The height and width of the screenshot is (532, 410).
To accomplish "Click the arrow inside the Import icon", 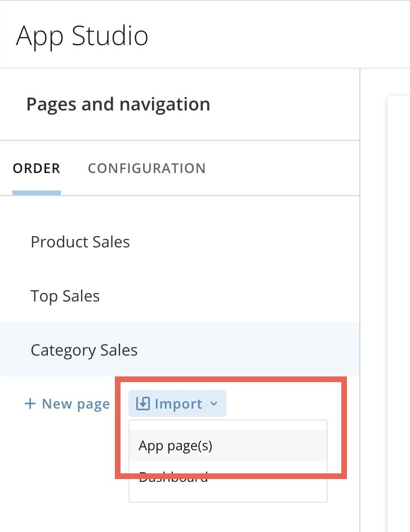I will click(x=143, y=404).
